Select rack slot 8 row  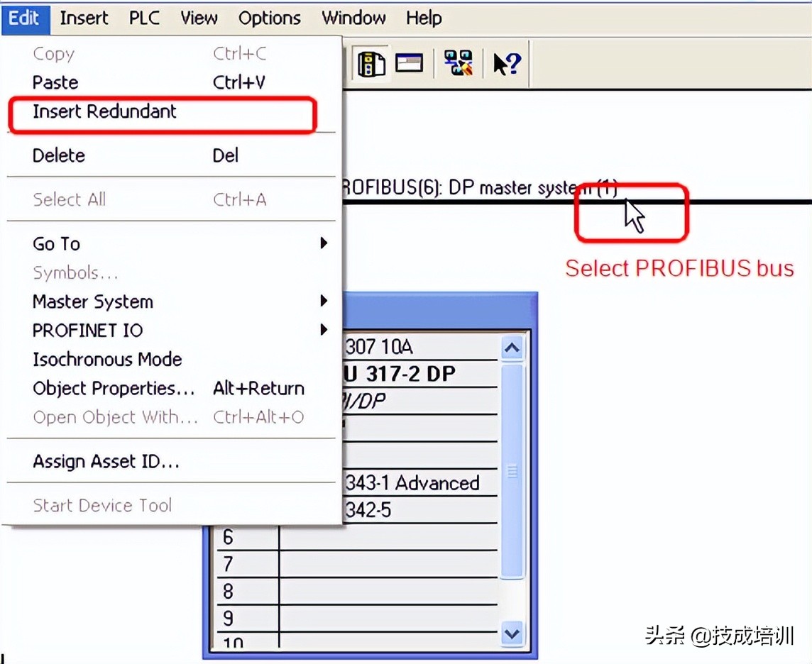(x=356, y=591)
